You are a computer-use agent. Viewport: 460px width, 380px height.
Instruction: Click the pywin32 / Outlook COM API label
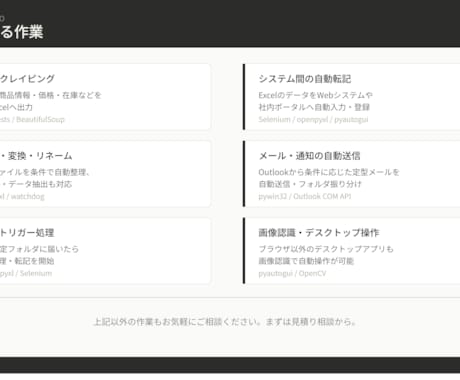[305, 197]
